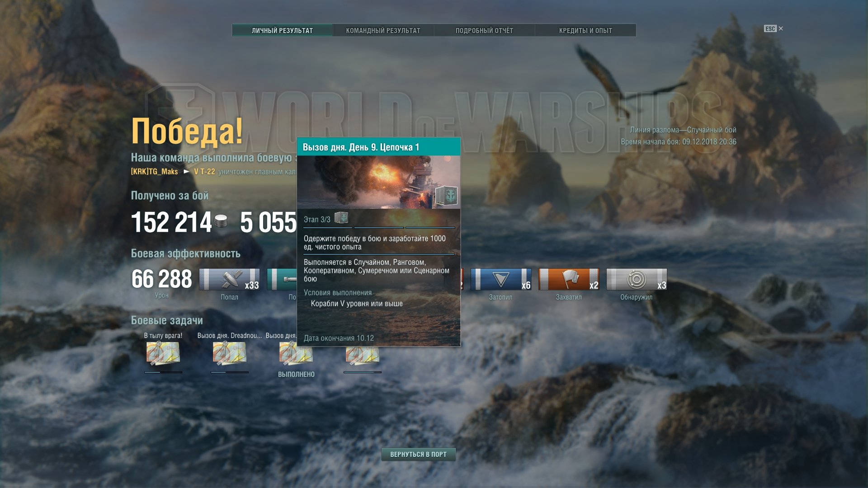The image size is (868, 488).
Task: Open the ЛИЧНЫЙ РЕЗУЛЬТАТ tab
Action: (282, 30)
